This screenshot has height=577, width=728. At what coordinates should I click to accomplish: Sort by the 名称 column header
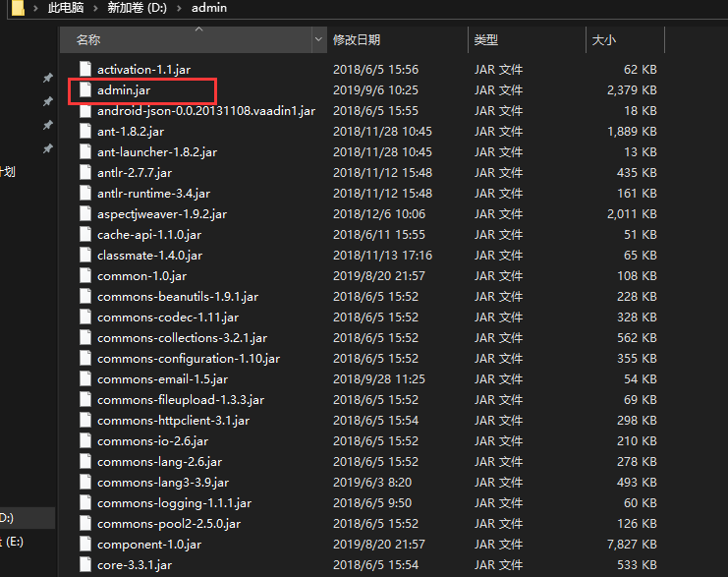(187, 39)
